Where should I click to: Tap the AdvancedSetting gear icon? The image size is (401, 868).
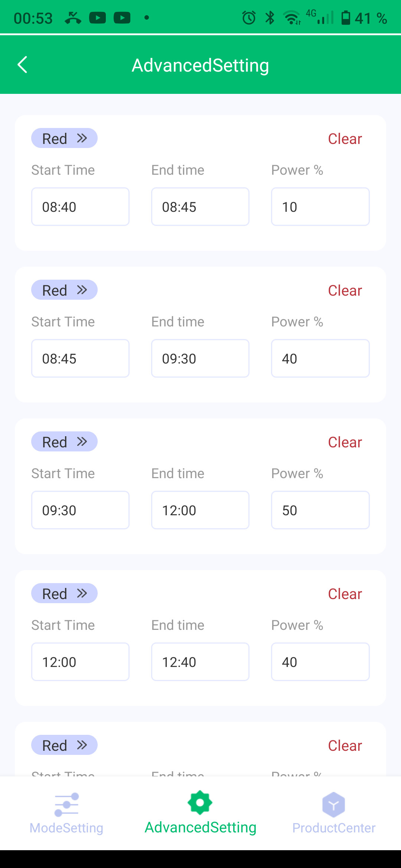click(x=200, y=803)
